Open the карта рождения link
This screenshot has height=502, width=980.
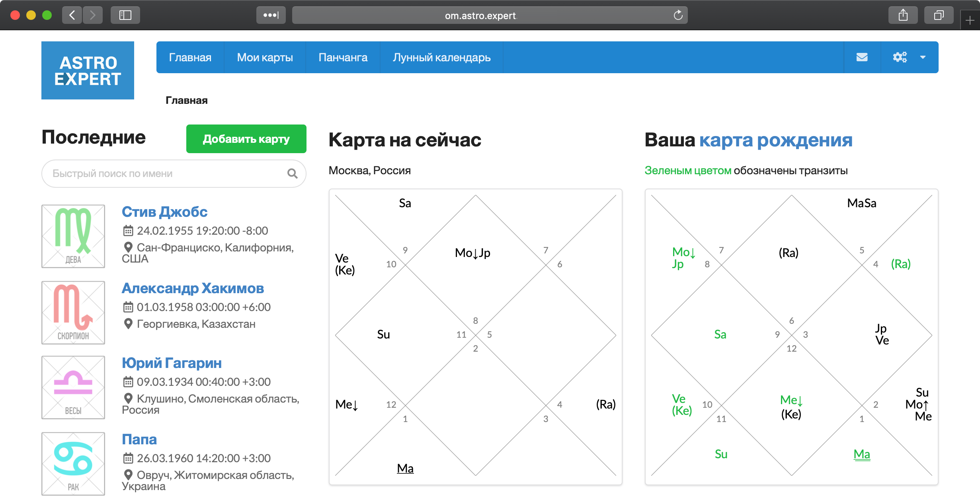(x=775, y=140)
